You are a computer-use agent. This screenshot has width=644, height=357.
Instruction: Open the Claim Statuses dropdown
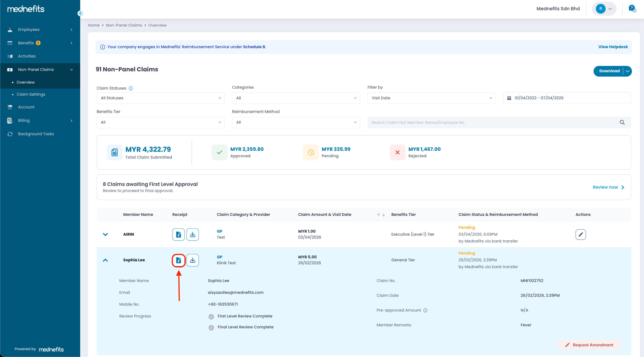tap(161, 98)
